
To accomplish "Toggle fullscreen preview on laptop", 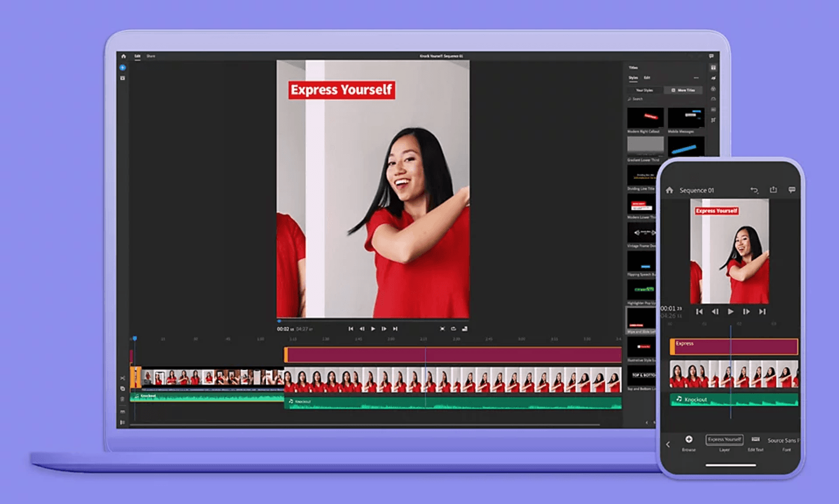I will tap(442, 328).
